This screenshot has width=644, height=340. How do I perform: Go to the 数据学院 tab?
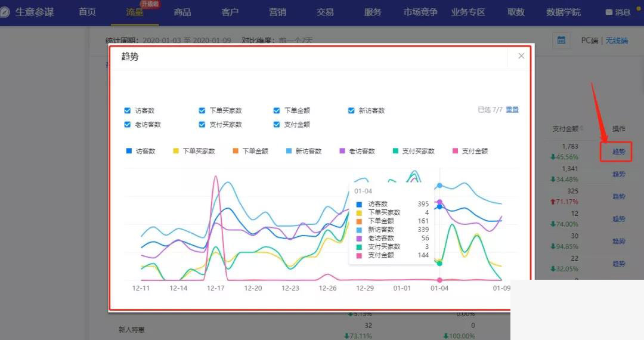pos(563,13)
